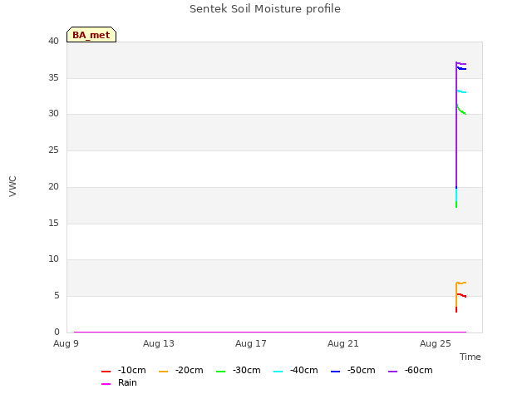Toggle the -10cm series in legend
The image size is (532, 399).
[x=124, y=371]
